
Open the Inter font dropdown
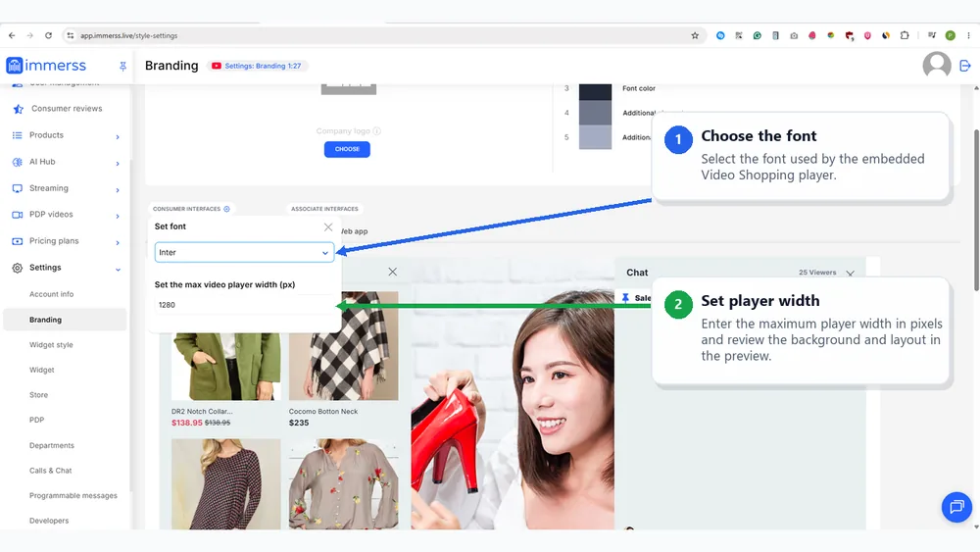tap(244, 253)
